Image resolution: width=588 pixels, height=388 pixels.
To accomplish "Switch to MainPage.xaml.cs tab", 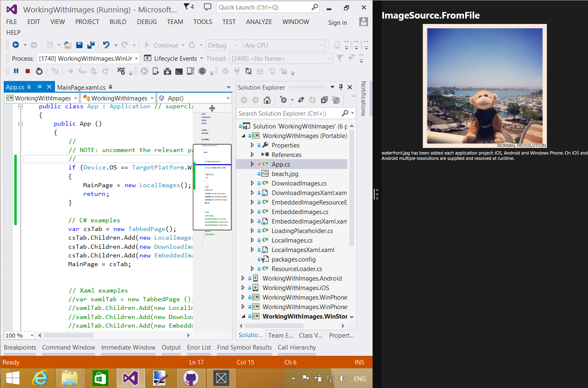I will pos(81,87).
